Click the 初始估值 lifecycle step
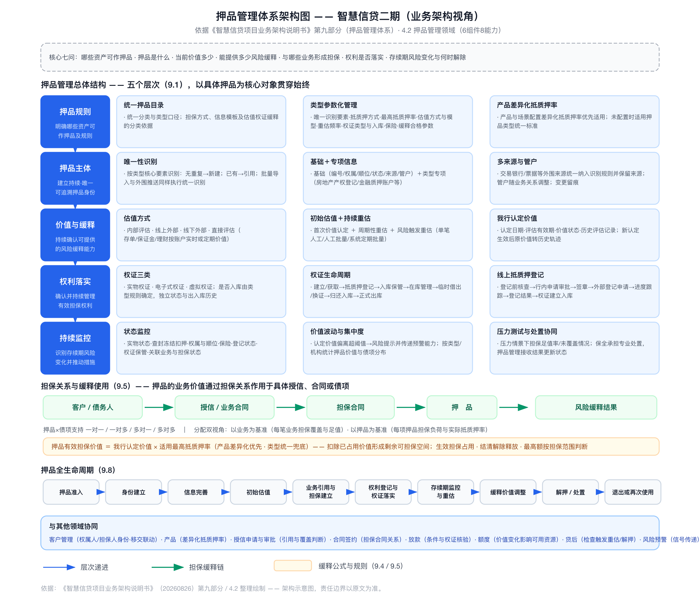This screenshot has width=700, height=607. tap(258, 492)
